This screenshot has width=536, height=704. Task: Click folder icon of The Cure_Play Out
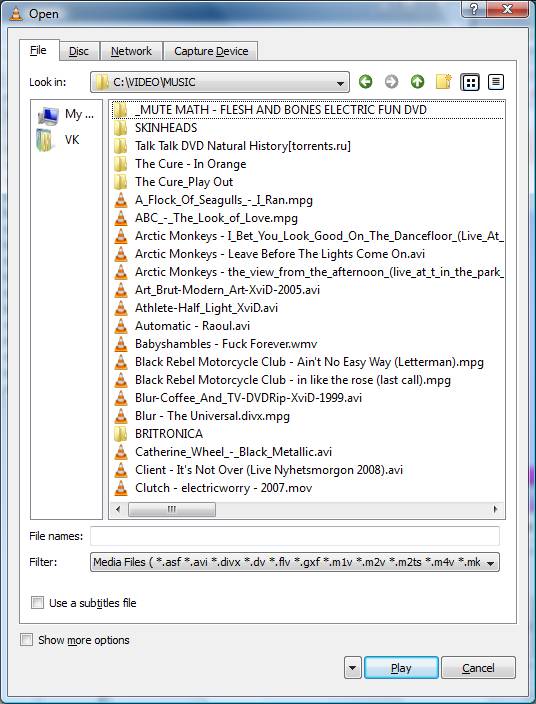[x=120, y=182]
